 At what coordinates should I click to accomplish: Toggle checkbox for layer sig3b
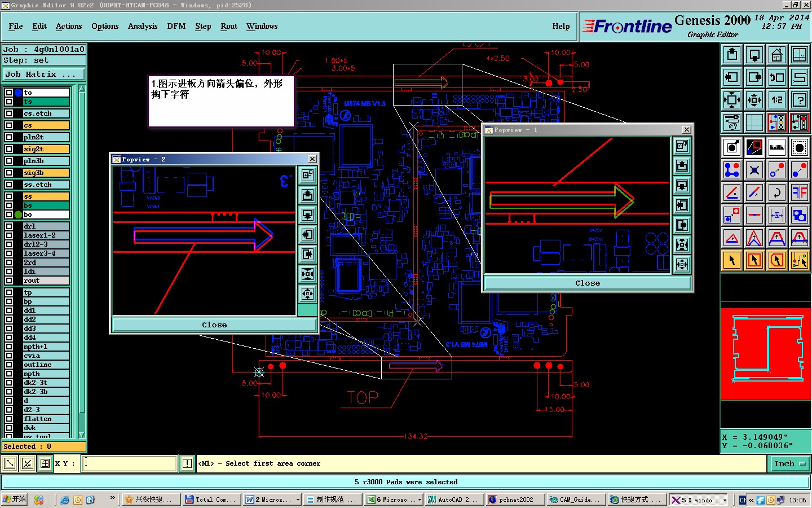9,173
